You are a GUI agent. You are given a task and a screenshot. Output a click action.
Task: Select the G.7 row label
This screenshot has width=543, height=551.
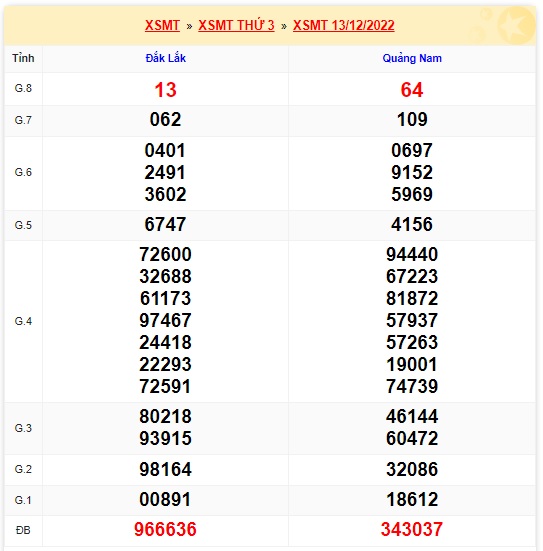tap(23, 120)
